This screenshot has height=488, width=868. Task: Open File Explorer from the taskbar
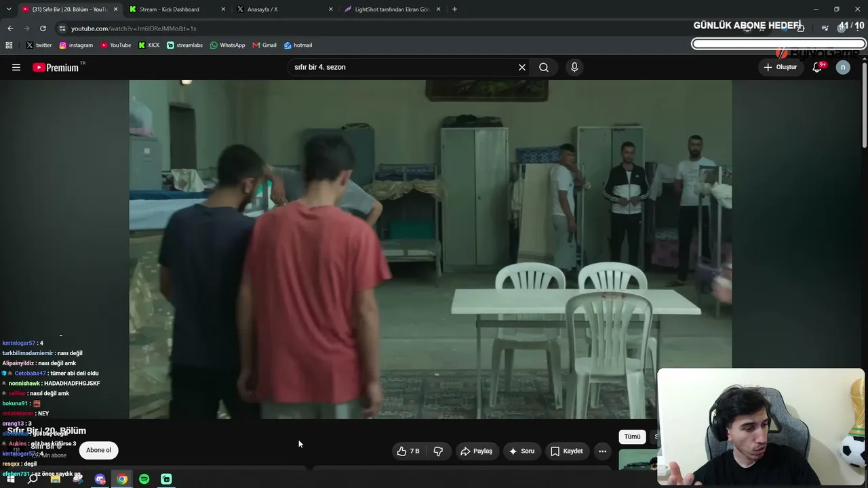coord(56,479)
